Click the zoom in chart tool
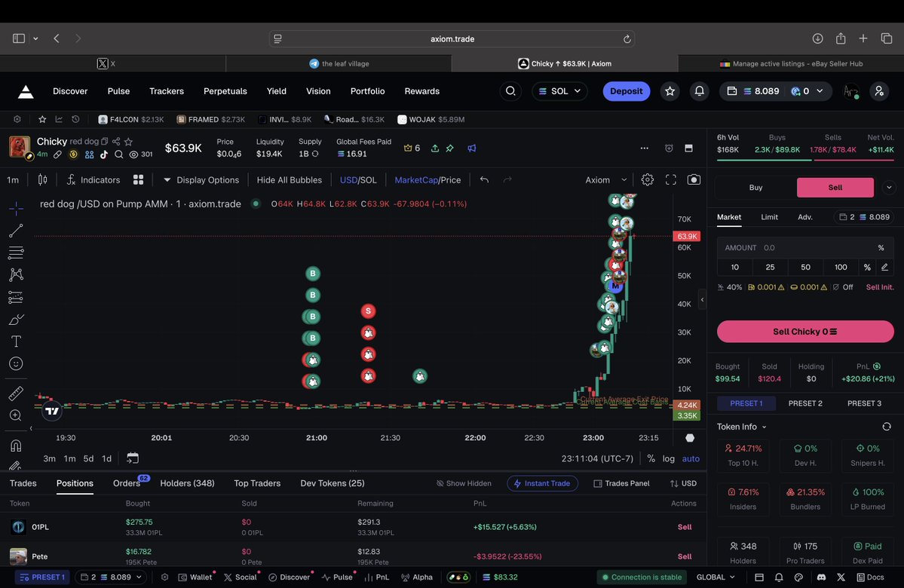 pyautogui.click(x=16, y=415)
